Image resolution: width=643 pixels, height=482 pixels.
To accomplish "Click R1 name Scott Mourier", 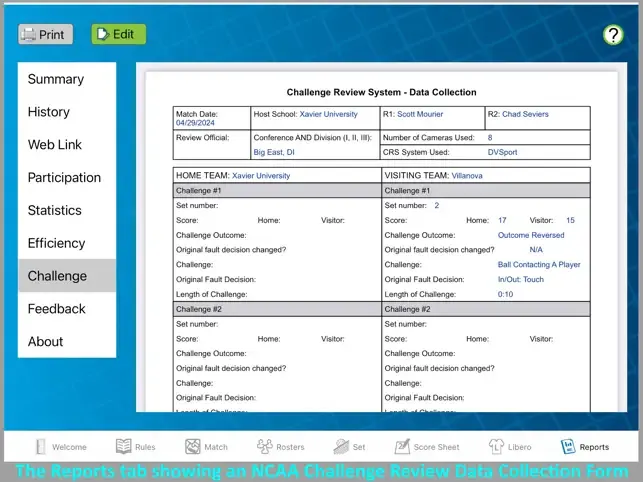I will point(420,114).
